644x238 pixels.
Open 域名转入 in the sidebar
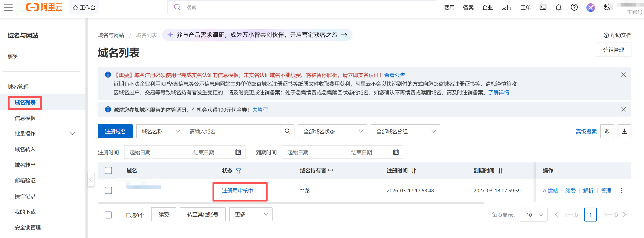(25, 149)
